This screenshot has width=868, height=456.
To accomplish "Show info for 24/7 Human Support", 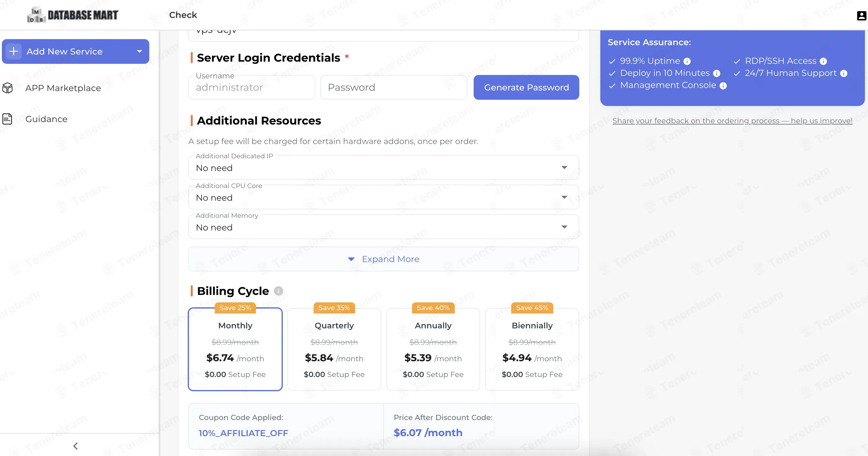I will [x=844, y=73].
